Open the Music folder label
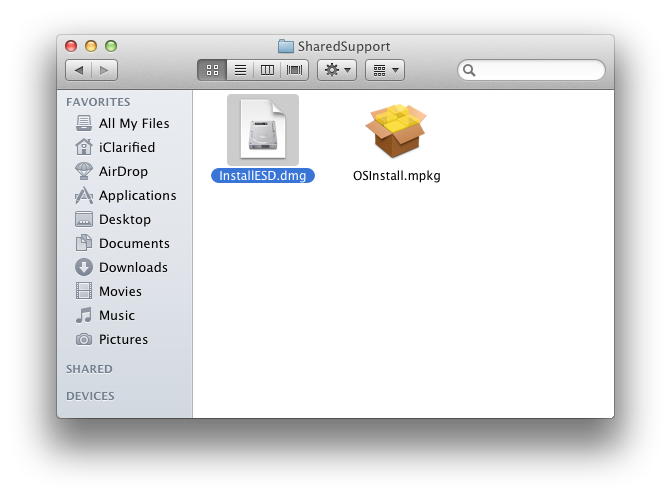671x497 pixels. tap(117, 315)
